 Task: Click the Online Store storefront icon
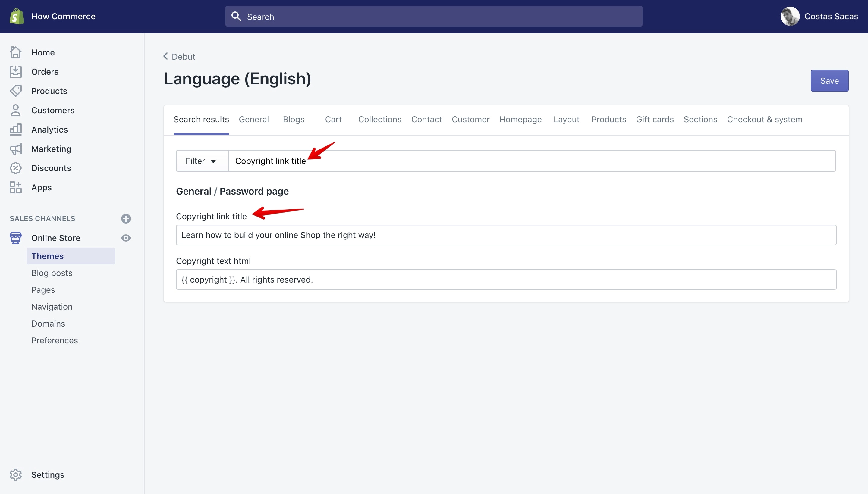[x=16, y=238]
